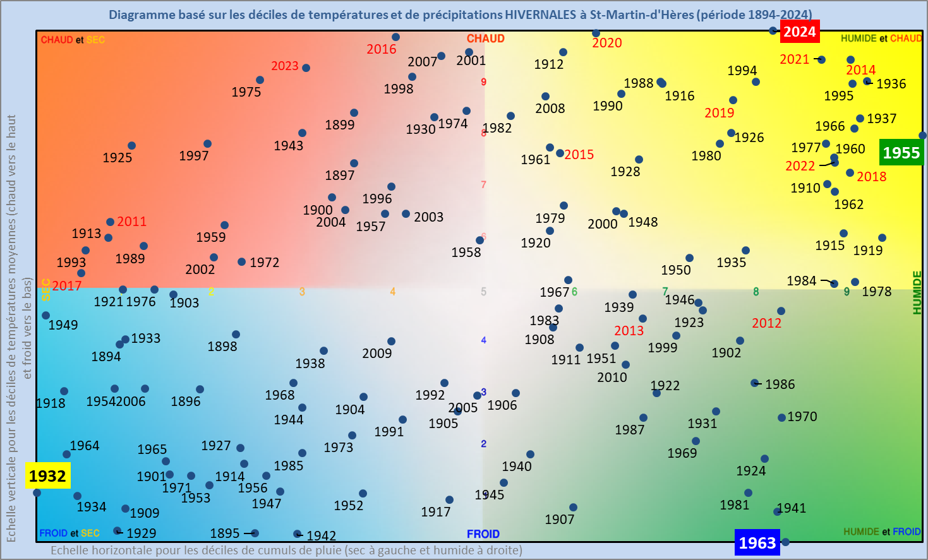Click the blue FROID label at bottom center
Screen dimensions: 928x560
(x=483, y=534)
